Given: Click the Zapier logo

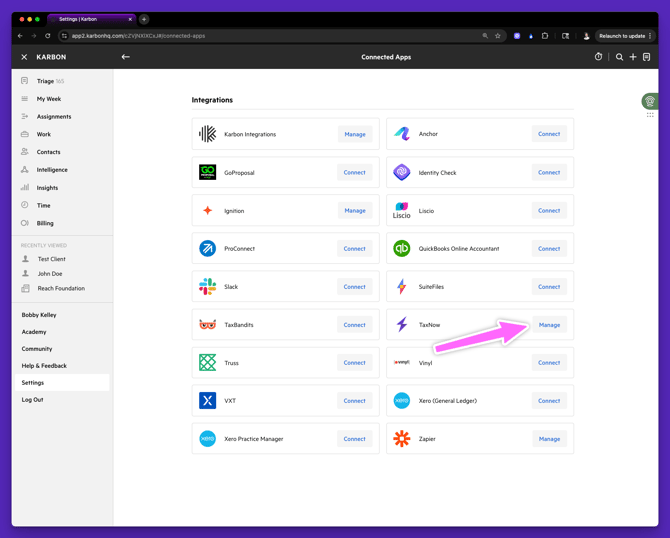Looking at the screenshot, I should point(402,438).
